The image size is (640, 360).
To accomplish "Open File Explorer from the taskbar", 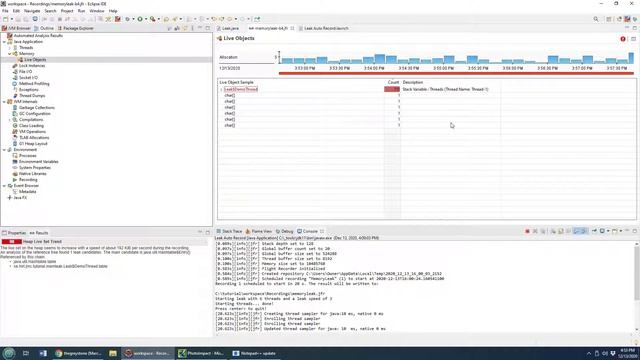I will [113, 353].
